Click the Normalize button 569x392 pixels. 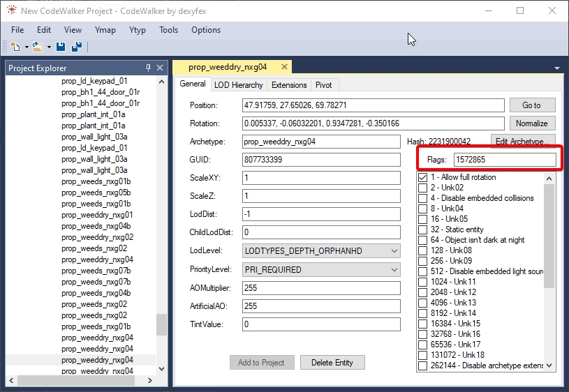click(x=533, y=123)
